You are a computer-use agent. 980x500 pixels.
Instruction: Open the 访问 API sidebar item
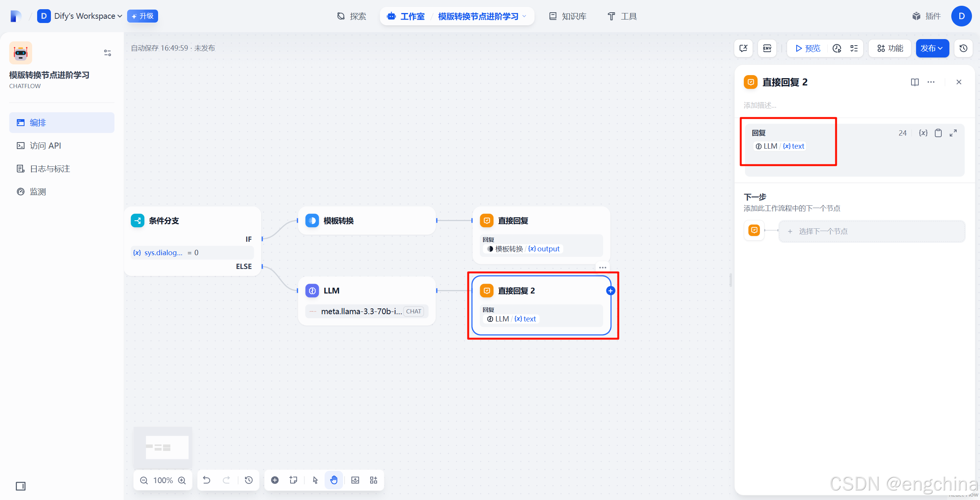tap(45, 146)
